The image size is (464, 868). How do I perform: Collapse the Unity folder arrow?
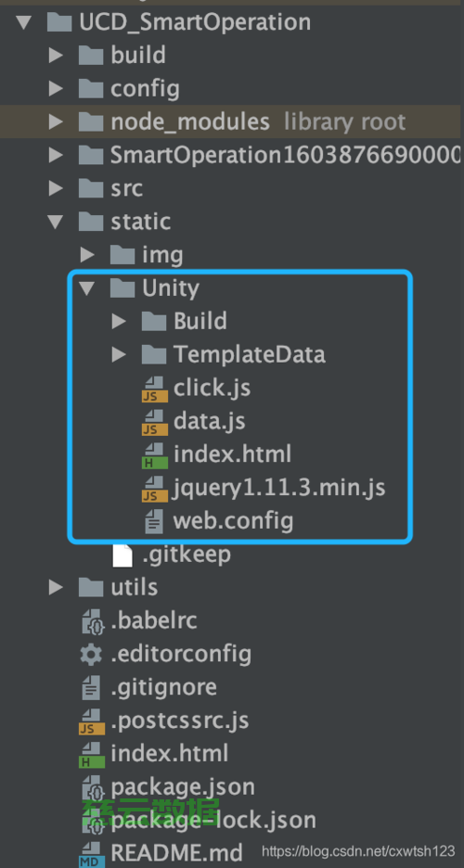click(x=86, y=288)
